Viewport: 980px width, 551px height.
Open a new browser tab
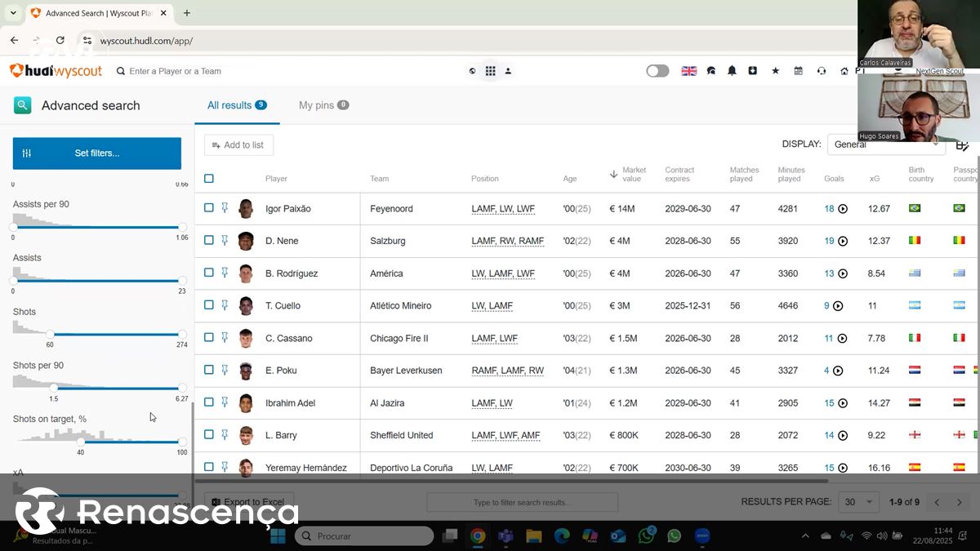point(187,13)
